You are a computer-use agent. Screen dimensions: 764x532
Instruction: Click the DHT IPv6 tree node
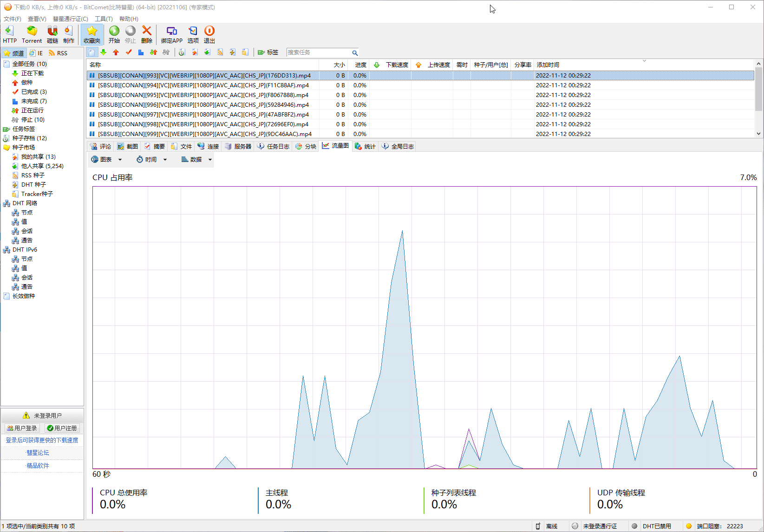click(x=25, y=249)
